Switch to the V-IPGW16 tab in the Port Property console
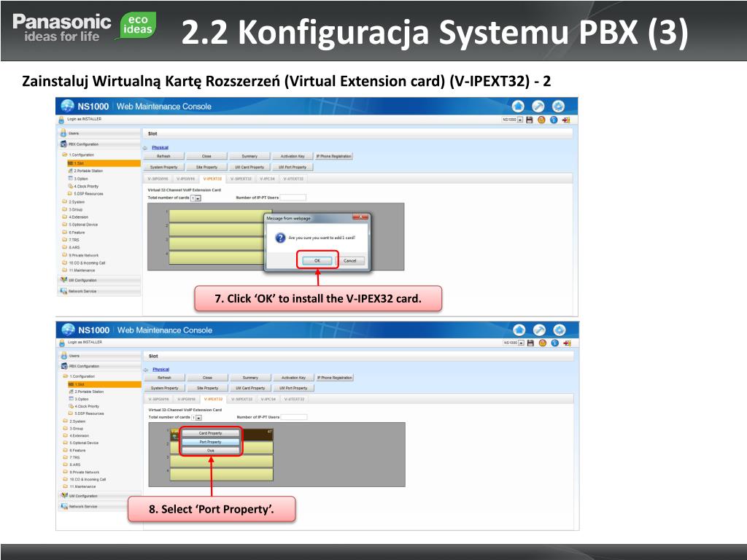This screenshot has height=560, width=747. [186, 399]
